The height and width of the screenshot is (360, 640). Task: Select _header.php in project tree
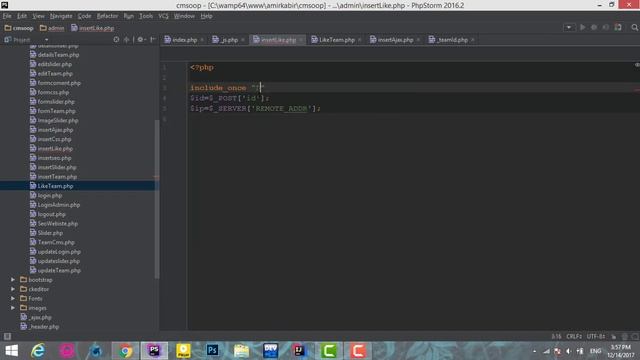[x=44, y=327]
